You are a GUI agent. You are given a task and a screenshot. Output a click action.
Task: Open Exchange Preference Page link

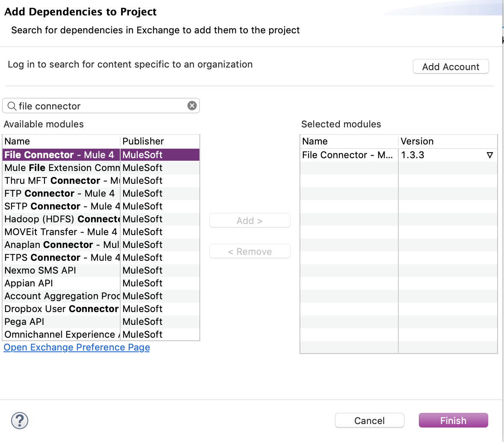coord(76,347)
